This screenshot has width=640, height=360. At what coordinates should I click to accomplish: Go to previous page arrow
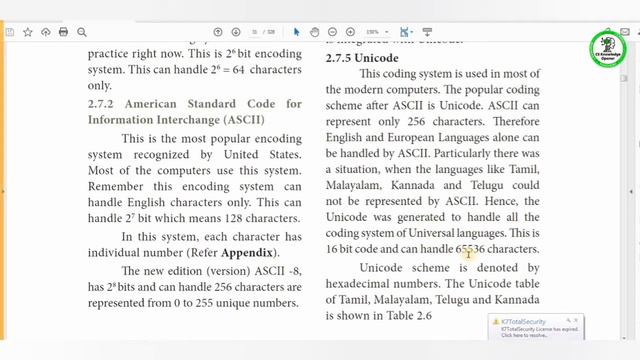[x=218, y=32]
